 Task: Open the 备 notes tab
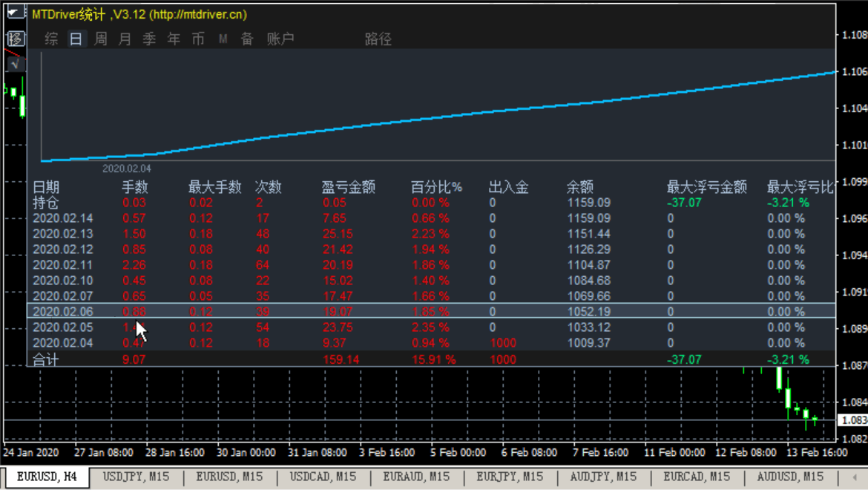[247, 39]
